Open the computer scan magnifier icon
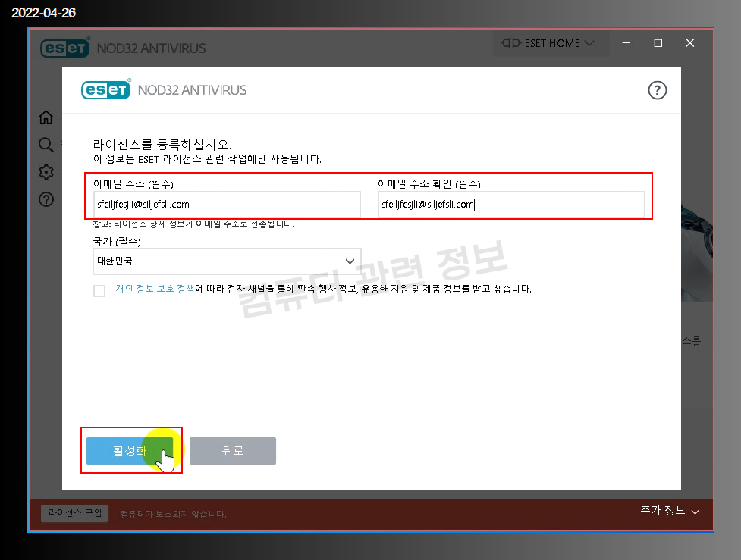This screenshot has height=560, width=741. click(x=46, y=145)
